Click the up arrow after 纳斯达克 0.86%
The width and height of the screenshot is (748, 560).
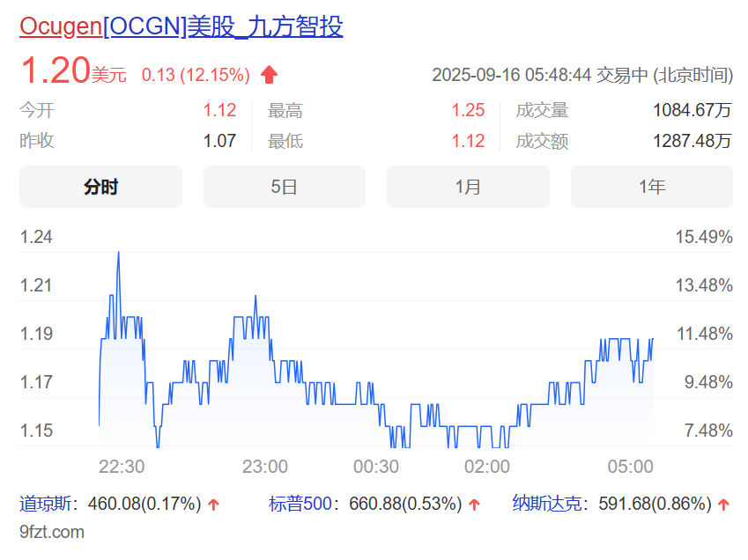723,505
